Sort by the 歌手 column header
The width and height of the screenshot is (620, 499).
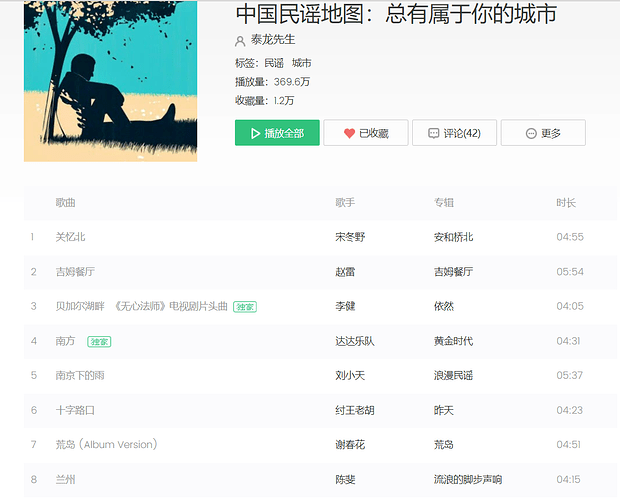345,203
